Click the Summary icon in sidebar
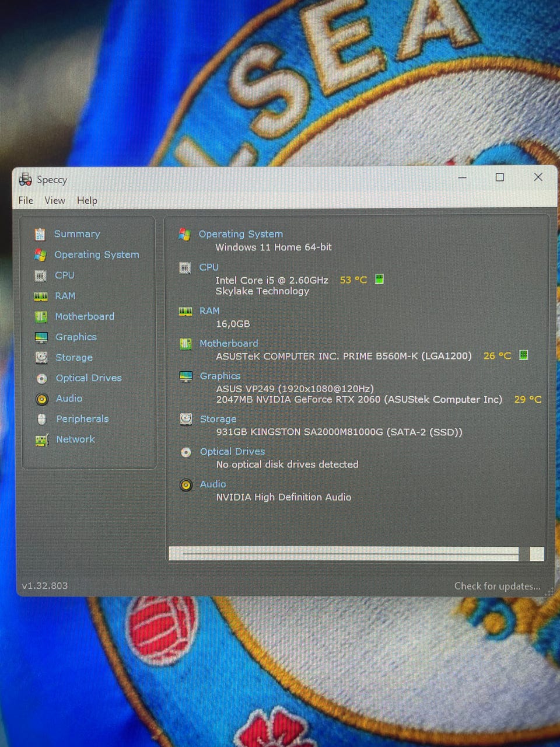 40,234
